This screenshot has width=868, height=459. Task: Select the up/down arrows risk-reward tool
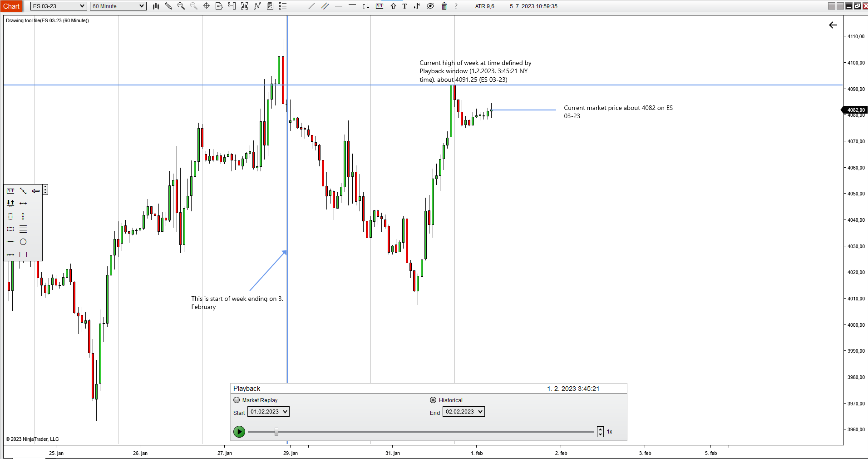pyautogui.click(x=10, y=203)
